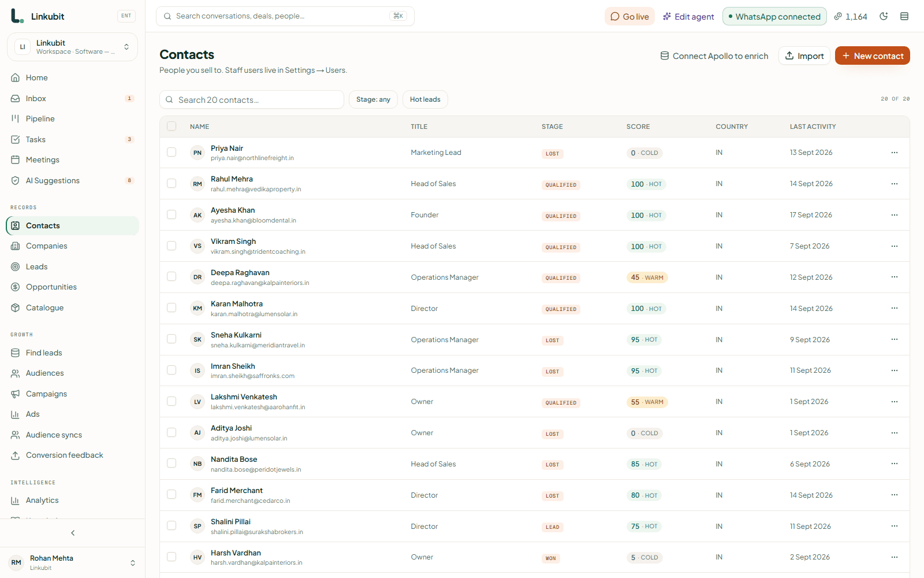Tick the select-all contacts header checkbox
The image size is (924, 578).
[172, 126]
